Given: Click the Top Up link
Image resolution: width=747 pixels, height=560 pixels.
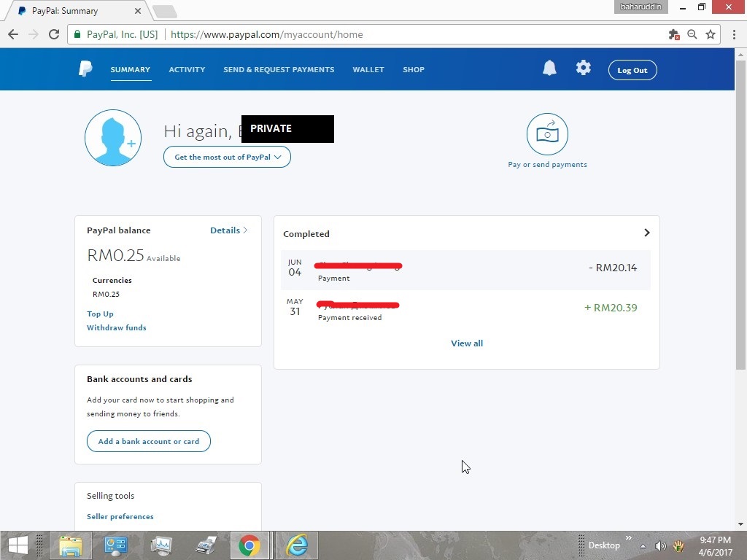Looking at the screenshot, I should point(100,314).
